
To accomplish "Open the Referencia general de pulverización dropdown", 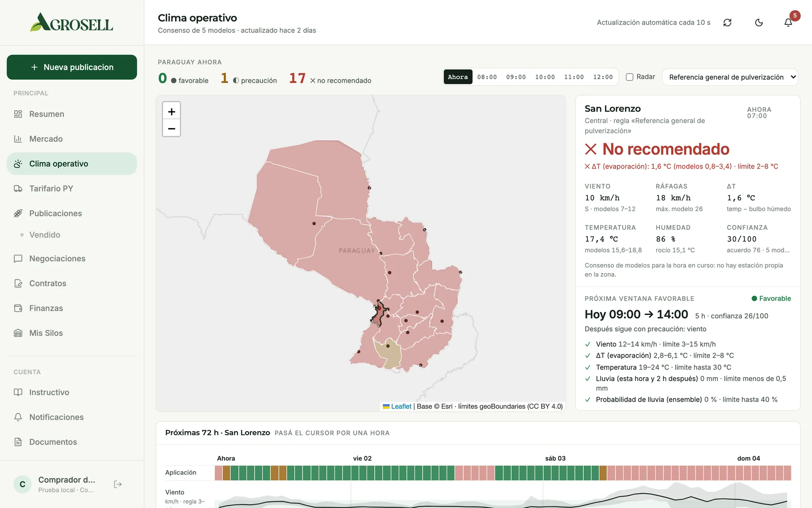I will click(730, 77).
